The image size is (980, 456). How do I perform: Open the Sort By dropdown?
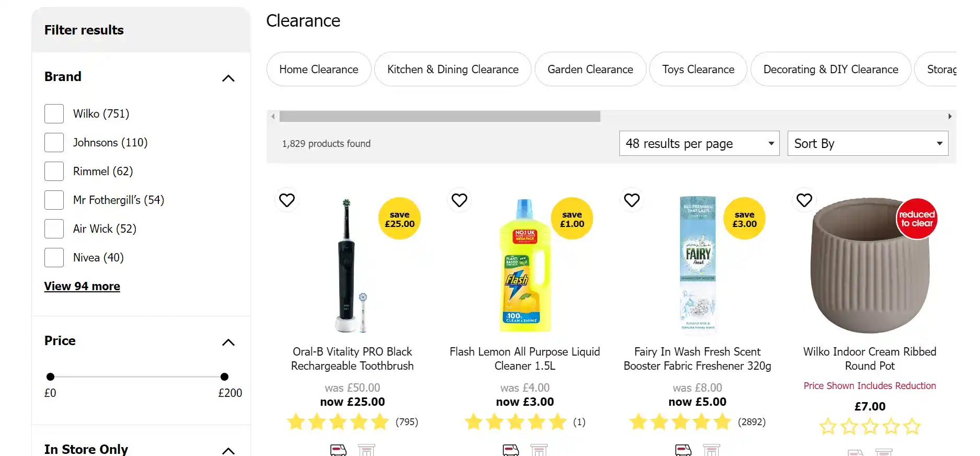tap(867, 143)
